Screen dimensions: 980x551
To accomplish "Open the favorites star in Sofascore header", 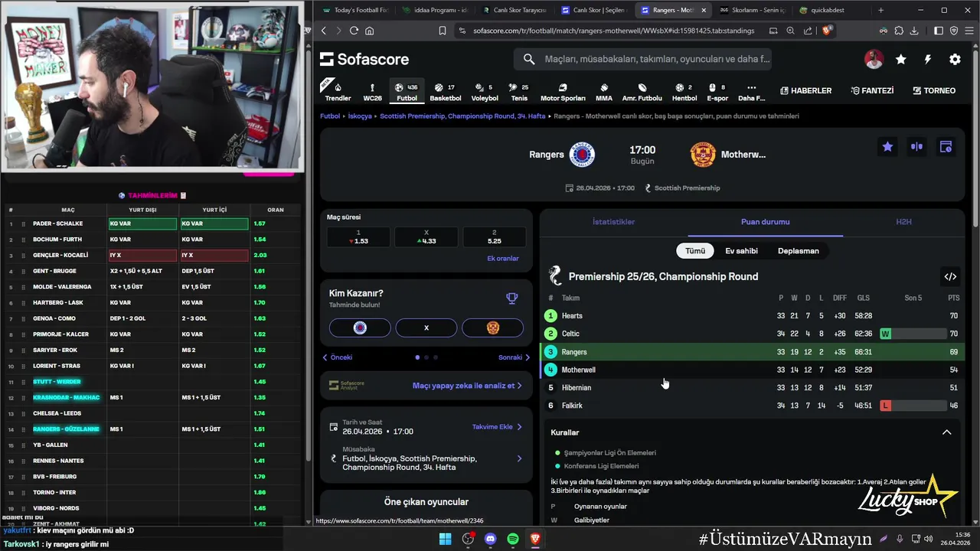I will [901, 59].
